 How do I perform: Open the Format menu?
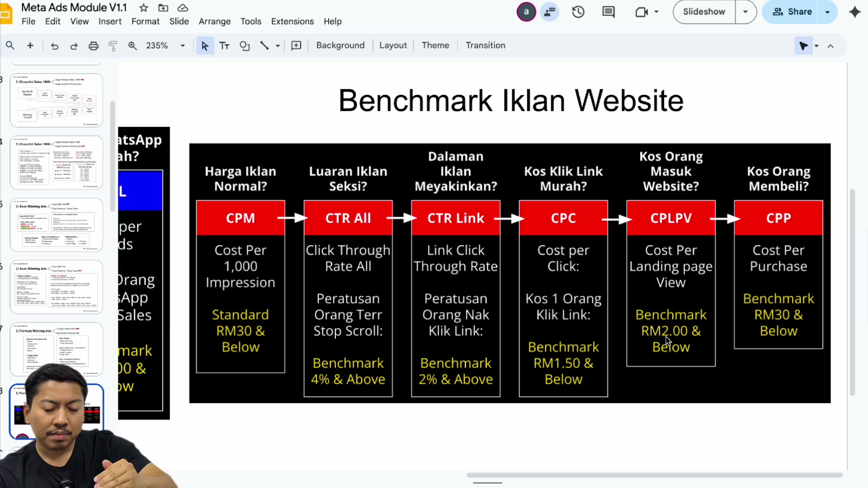coord(145,21)
